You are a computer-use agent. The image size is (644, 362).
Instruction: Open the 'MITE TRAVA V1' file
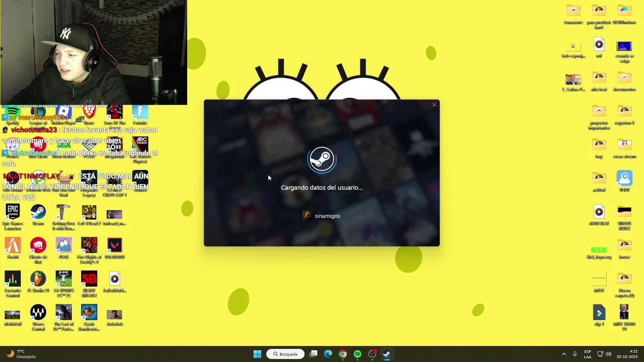[x=624, y=318]
